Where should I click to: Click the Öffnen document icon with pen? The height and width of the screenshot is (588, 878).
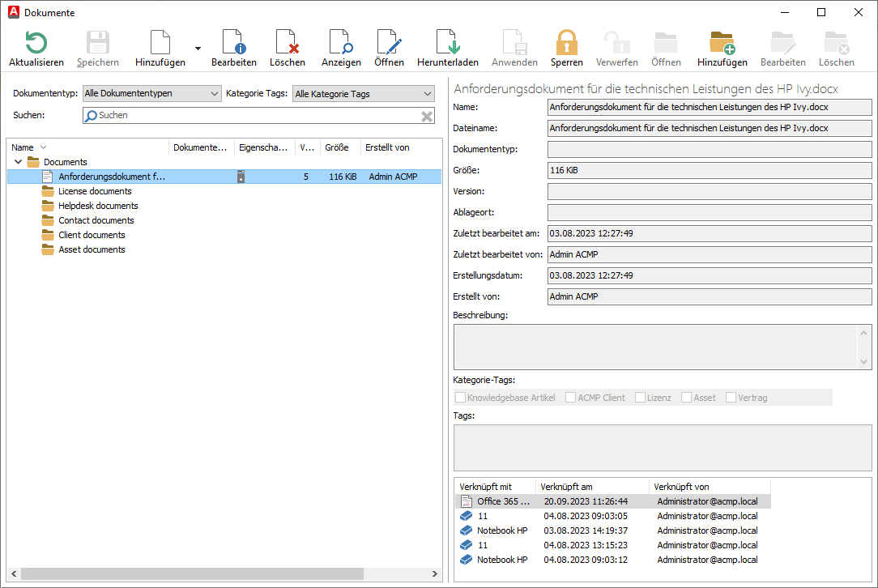point(389,43)
